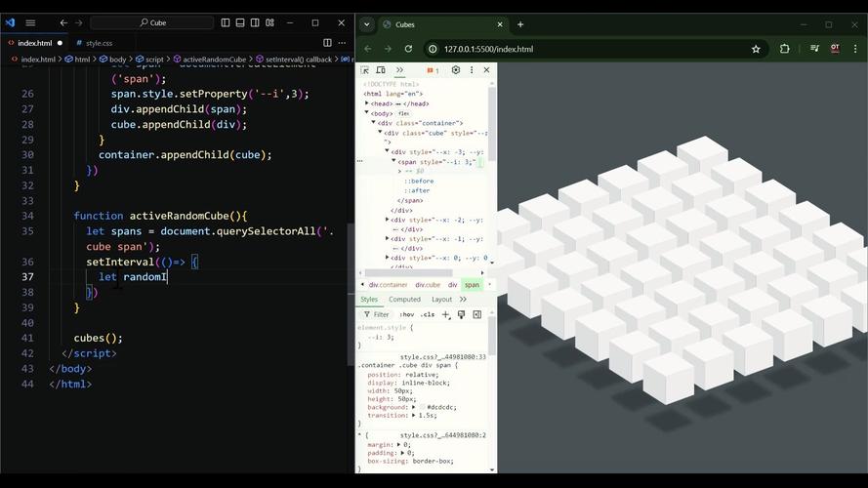Toggle the device toolbar icon in DevTools
868x488 pixels.
381,70
